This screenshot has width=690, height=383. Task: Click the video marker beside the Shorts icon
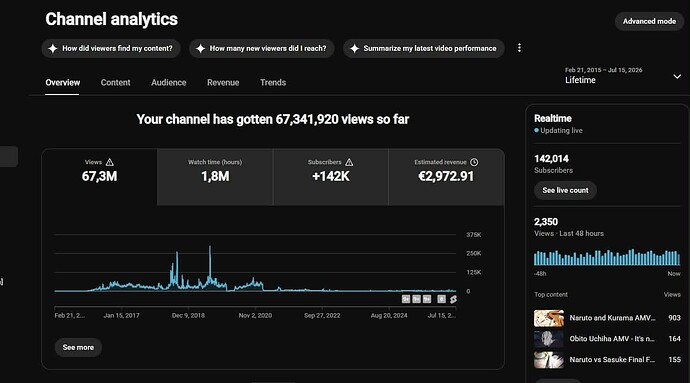(441, 299)
